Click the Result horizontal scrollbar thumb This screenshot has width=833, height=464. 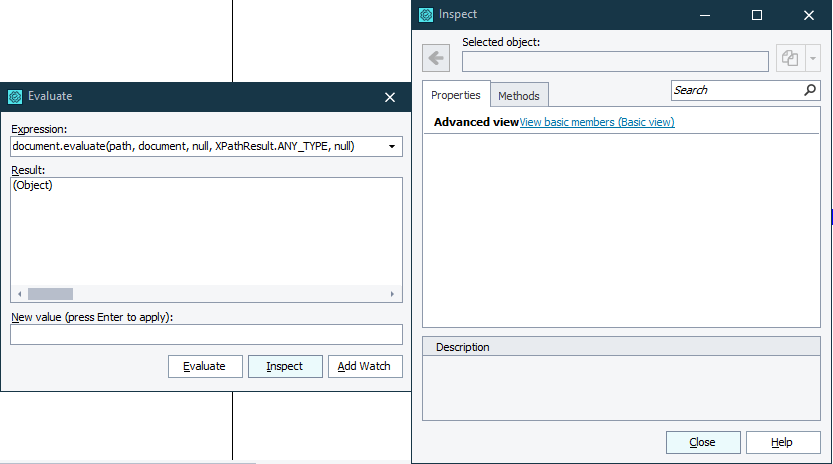[50, 294]
